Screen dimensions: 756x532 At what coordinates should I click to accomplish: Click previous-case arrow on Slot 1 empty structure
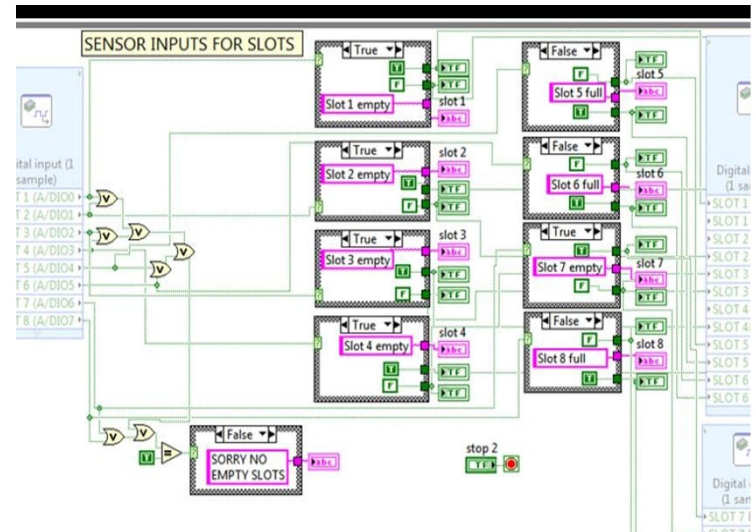pyautogui.click(x=346, y=50)
